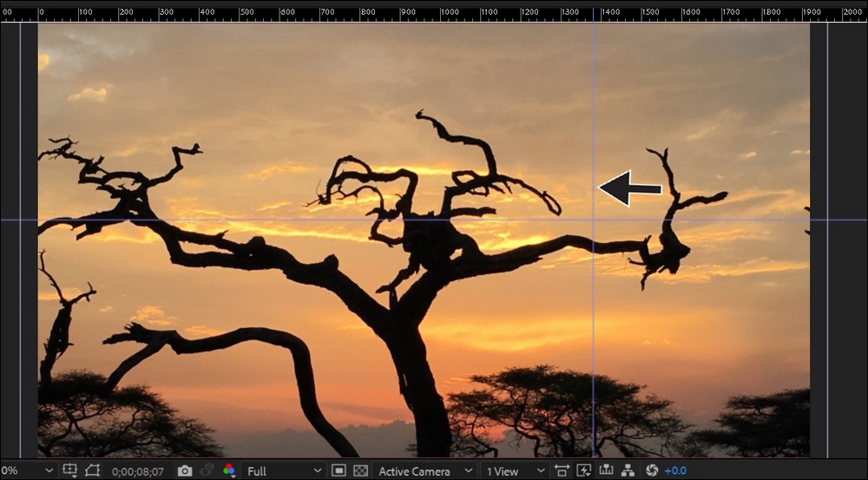868x480 pixels.
Task: Take a snapshot with the camera icon
Action: [x=185, y=470]
